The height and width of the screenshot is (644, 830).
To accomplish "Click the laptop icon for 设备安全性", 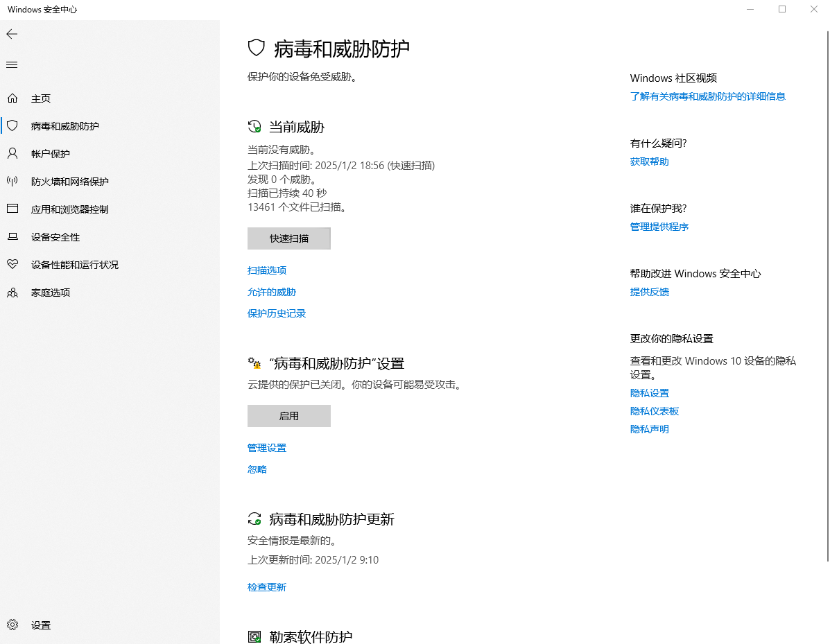I will point(12,236).
